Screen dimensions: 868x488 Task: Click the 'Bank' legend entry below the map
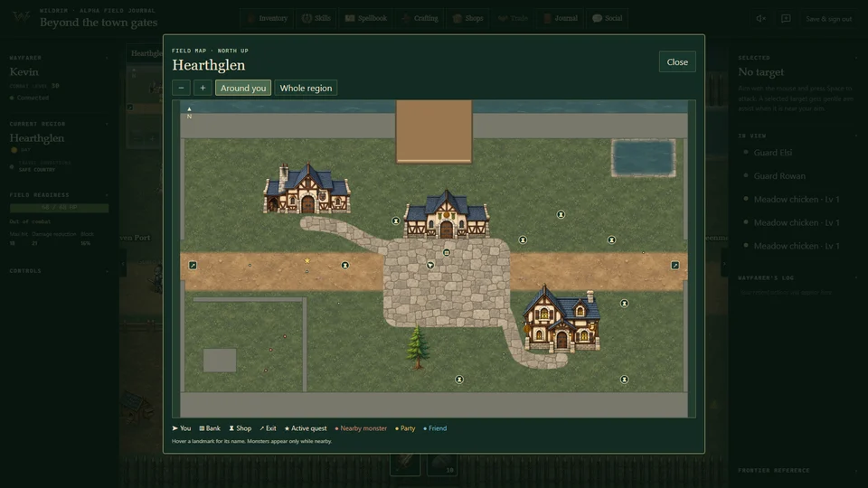[x=210, y=428]
